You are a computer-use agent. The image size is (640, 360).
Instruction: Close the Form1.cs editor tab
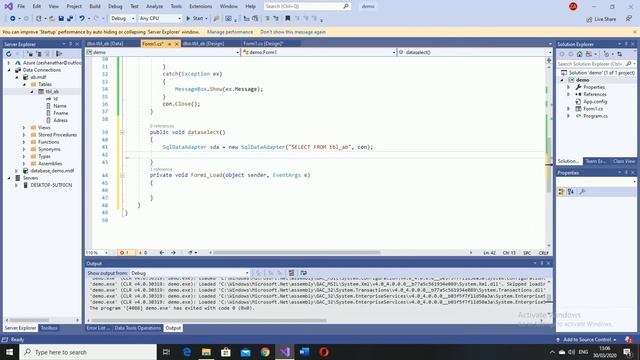(x=177, y=44)
